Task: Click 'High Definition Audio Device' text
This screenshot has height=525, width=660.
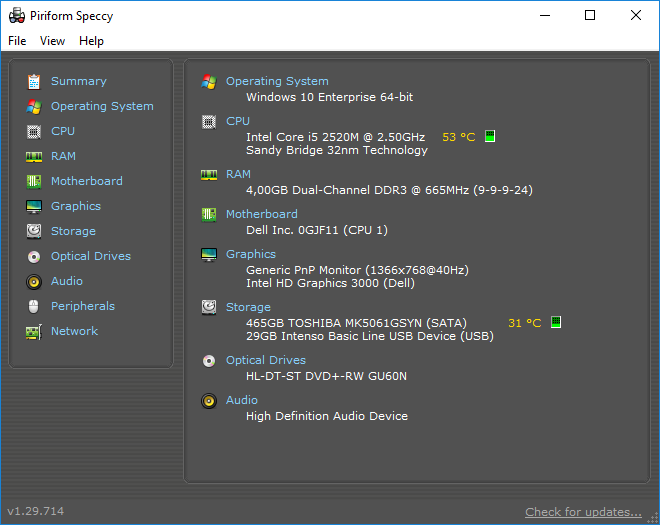Action: [327, 416]
